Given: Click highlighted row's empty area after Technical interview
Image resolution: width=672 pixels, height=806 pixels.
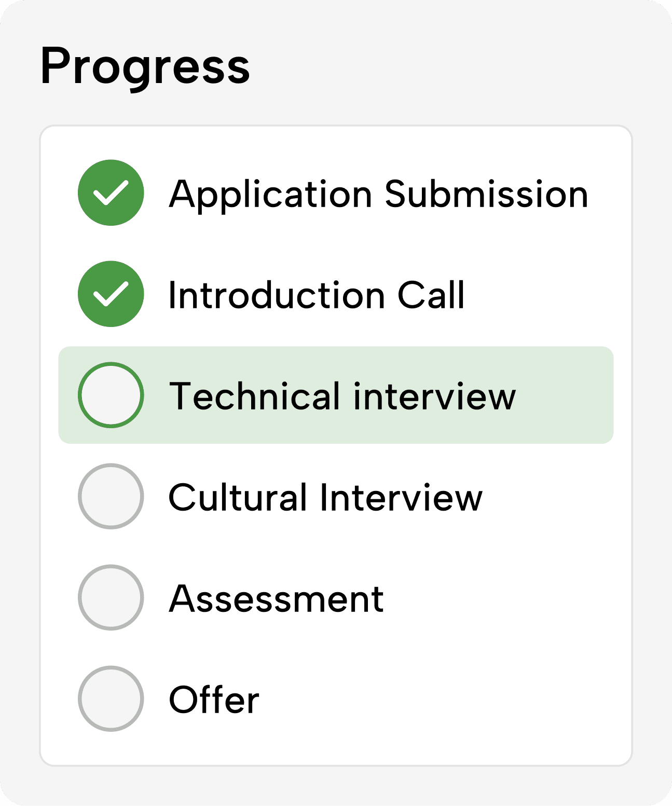Looking at the screenshot, I should (x=565, y=395).
